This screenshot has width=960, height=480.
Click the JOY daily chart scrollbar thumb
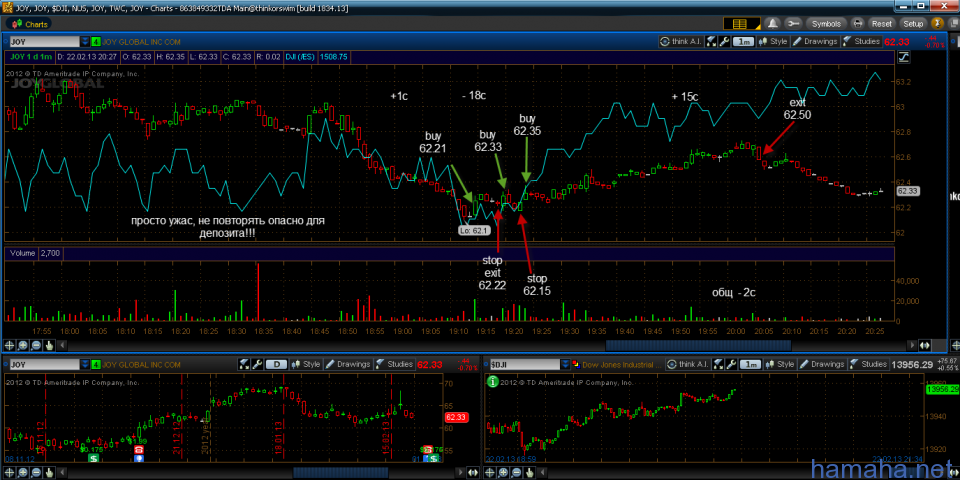point(340,472)
